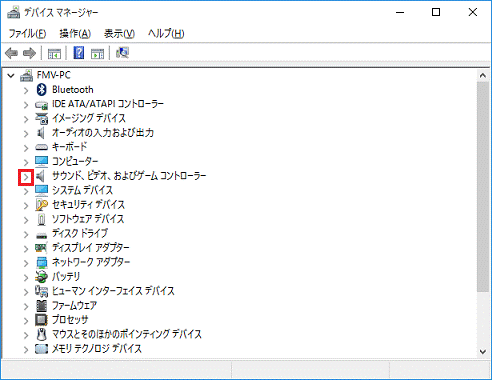Image resolution: width=492 pixels, height=380 pixels.
Task: Click the ディスプレイ アダプター card icon
Action: click(x=41, y=248)
